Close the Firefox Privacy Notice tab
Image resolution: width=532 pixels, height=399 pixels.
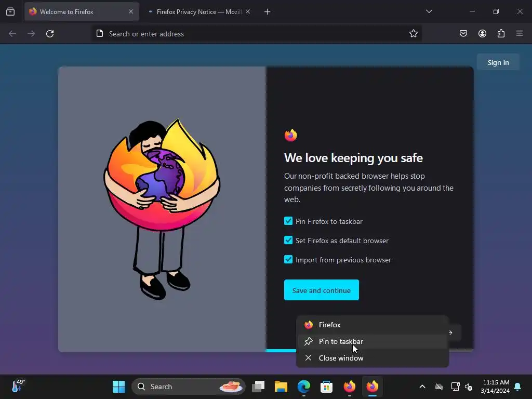248,11
